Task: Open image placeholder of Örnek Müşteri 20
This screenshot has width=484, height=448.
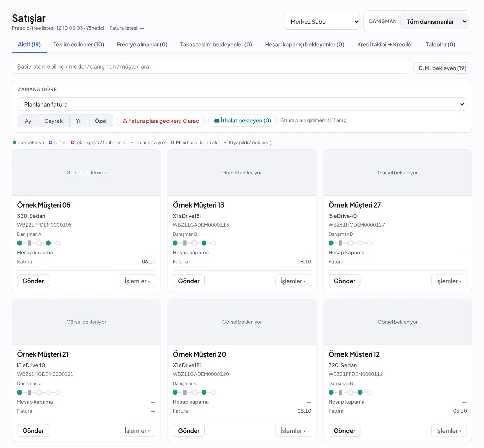Action: click(x=242, y=322)
